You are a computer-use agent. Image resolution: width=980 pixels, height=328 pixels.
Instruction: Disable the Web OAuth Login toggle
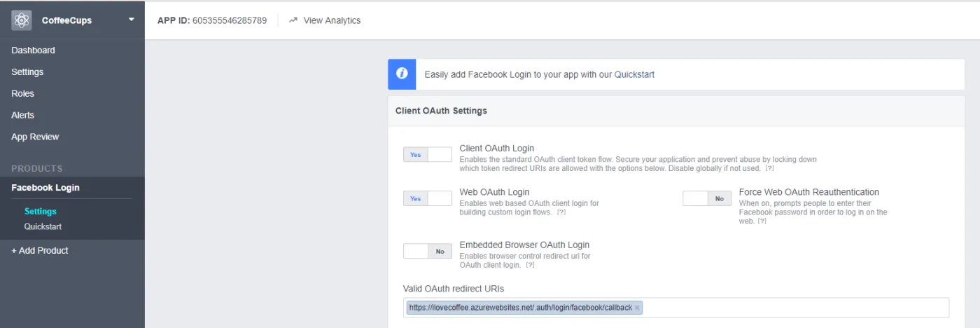click(428, 198)
